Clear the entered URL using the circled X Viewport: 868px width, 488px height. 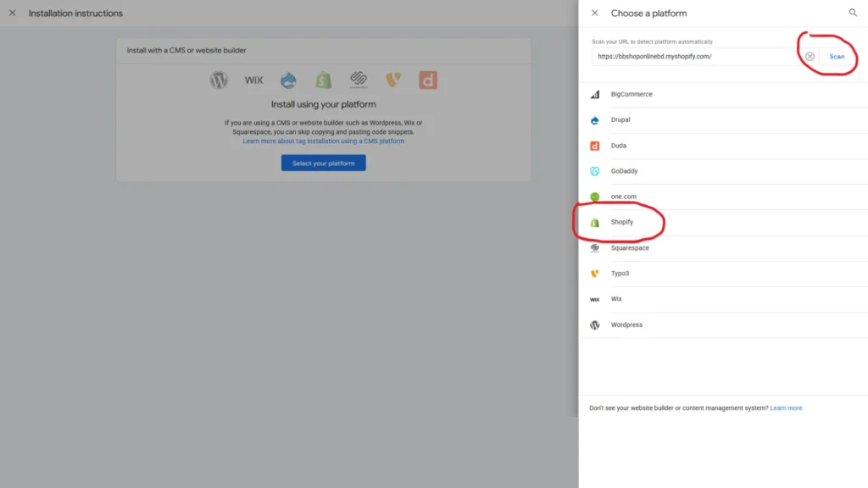click(x=810, y=56)
